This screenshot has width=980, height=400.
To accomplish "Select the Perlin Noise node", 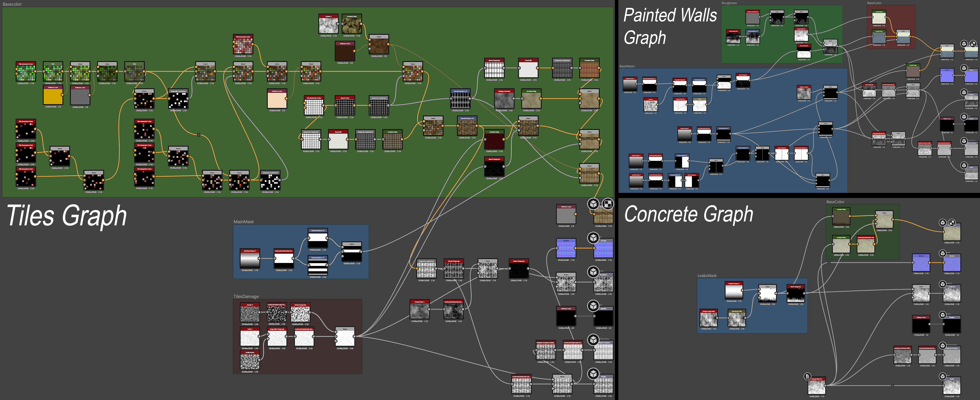I will (x=250, y=360).
